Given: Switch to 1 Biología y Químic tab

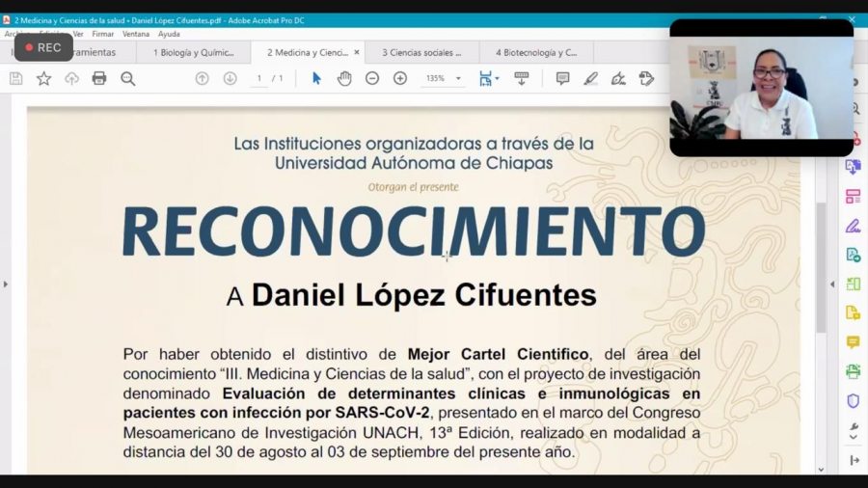Looking at the screenshot, I should point(193,53).
